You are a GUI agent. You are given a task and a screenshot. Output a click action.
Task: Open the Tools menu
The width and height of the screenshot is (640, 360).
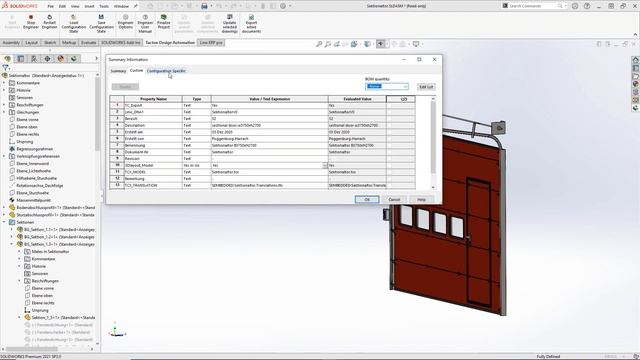pyautogui.click(x=104, y=6)
